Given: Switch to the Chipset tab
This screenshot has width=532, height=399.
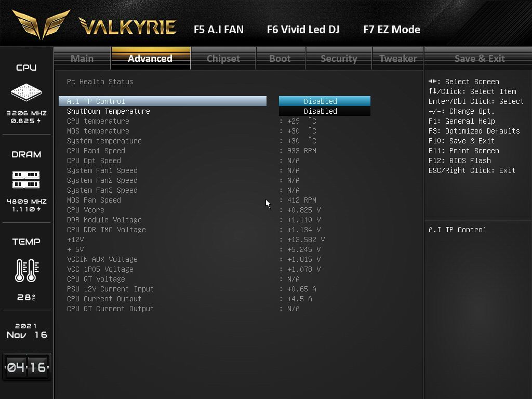Looking at the screenshot, I should (223, 58).
